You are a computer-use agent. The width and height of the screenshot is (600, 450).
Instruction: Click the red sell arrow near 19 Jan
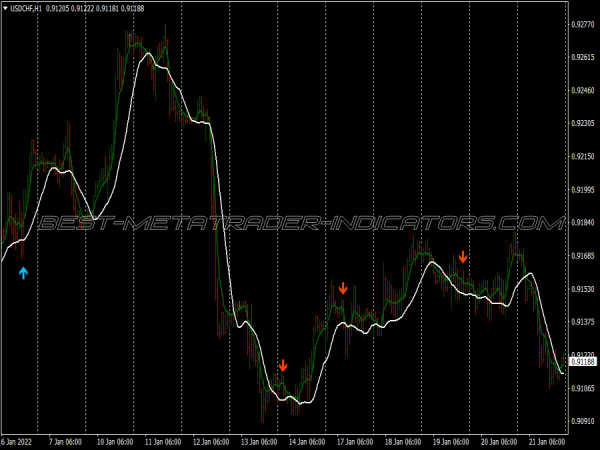(x=462, y=257)
